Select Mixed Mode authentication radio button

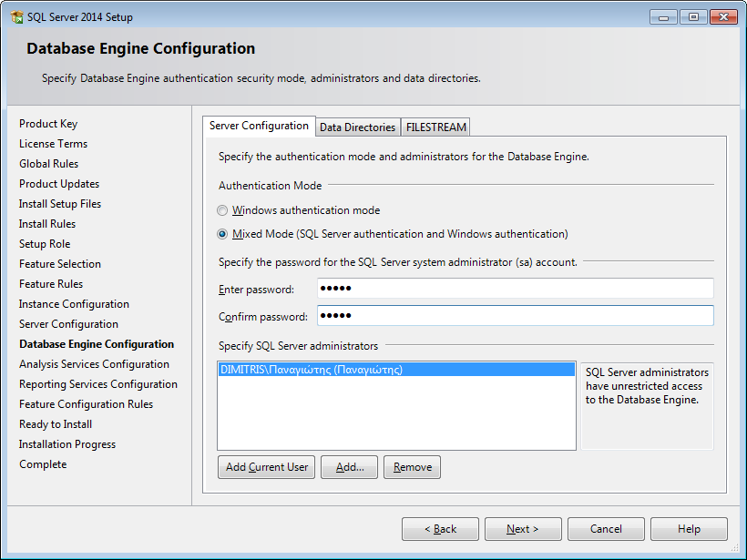click(x=222, y=234)
